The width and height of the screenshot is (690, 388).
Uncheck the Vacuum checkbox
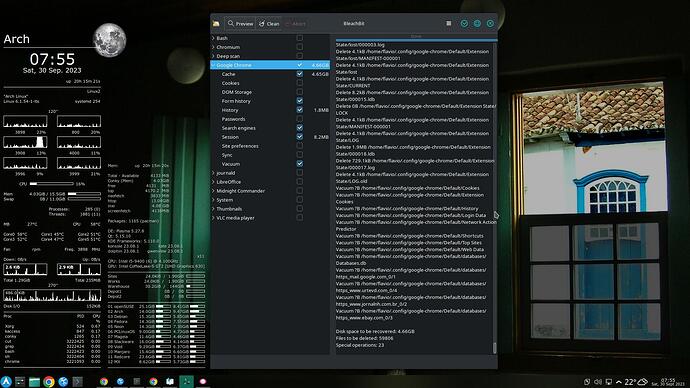[300, 164]
